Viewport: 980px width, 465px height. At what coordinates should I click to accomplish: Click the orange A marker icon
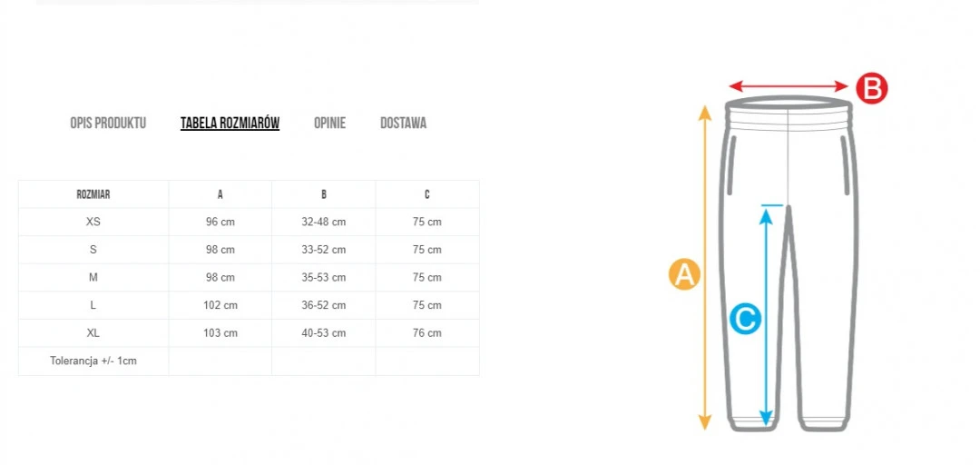pos(684,273)
